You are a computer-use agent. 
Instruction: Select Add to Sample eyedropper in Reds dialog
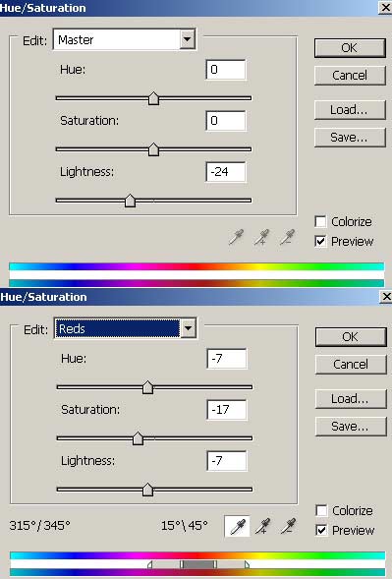[x=262, y=526]
